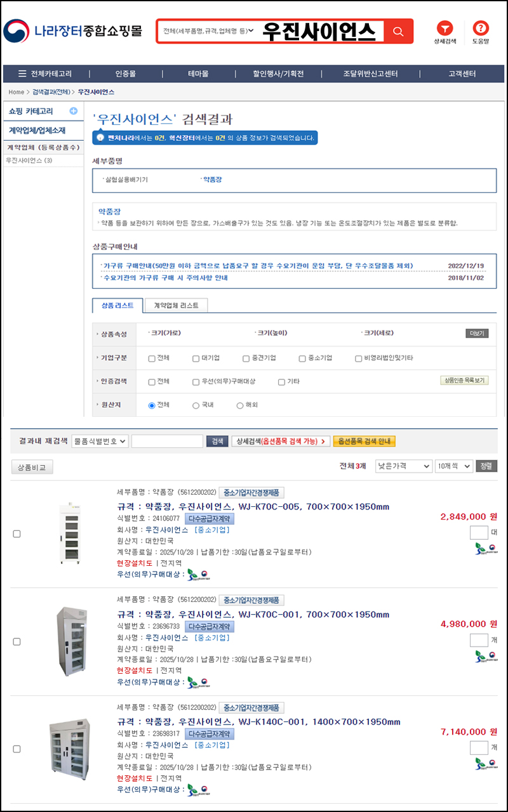Screen dimensions: 508x812
Task: Tick the checkbox for WJ-K70C-005 product
Action: [x=17, y=534]
